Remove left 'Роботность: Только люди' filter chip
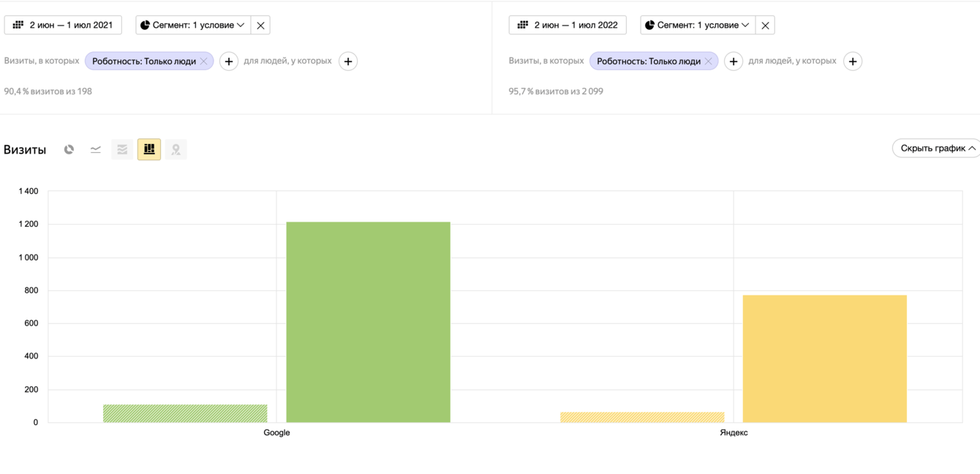 coord(204,61)
